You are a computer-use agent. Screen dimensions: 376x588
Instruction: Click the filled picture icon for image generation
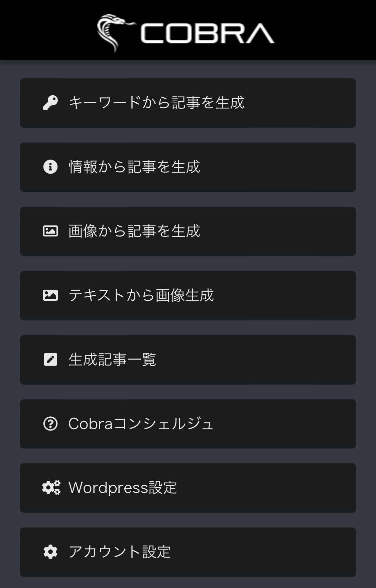pos(50,295)
